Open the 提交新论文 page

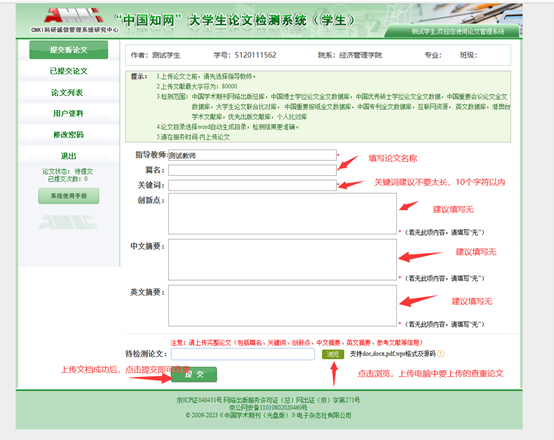click(x=69, y=50)
